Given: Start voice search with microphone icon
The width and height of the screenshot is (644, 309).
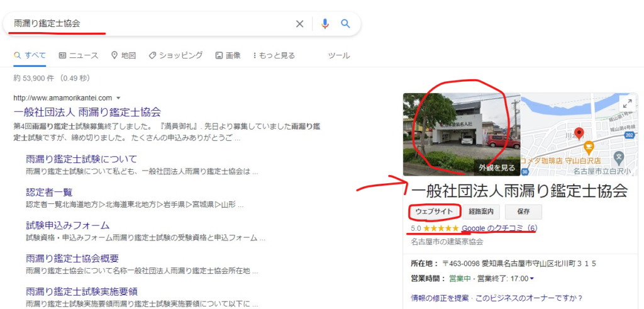Looking at the screenshot, I should point(325,24).
